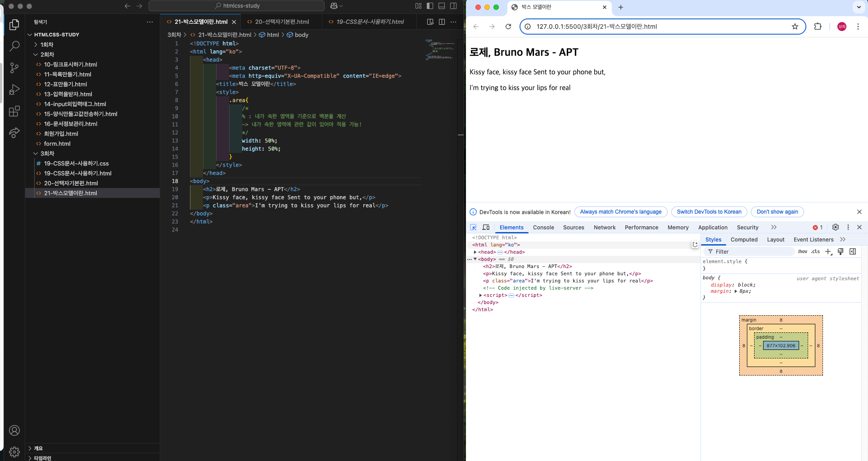
Task: Collapse the 2회차 folder
Action: point(47,54)
